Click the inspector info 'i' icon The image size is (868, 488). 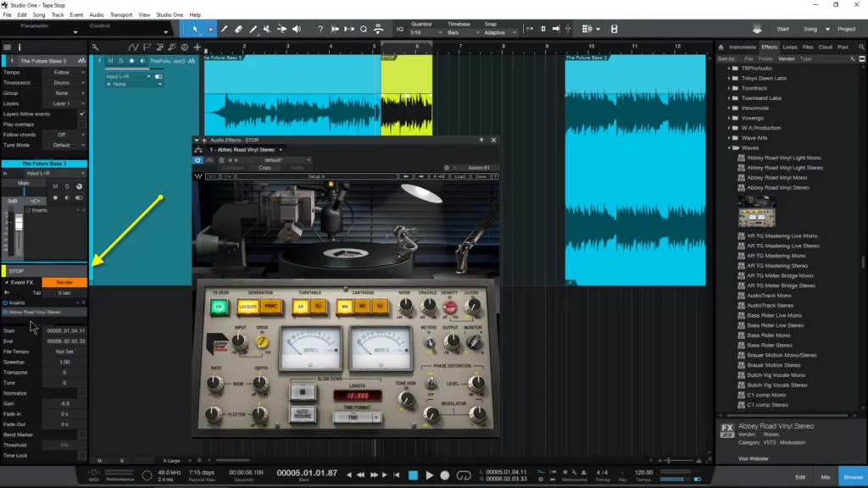pyautogui.click(x=19, y=47)
